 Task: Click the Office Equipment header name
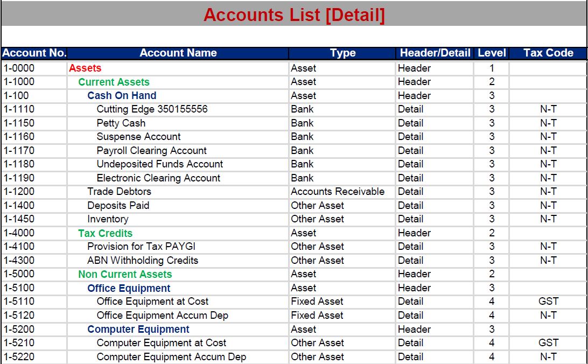click(x=129, y=288)
